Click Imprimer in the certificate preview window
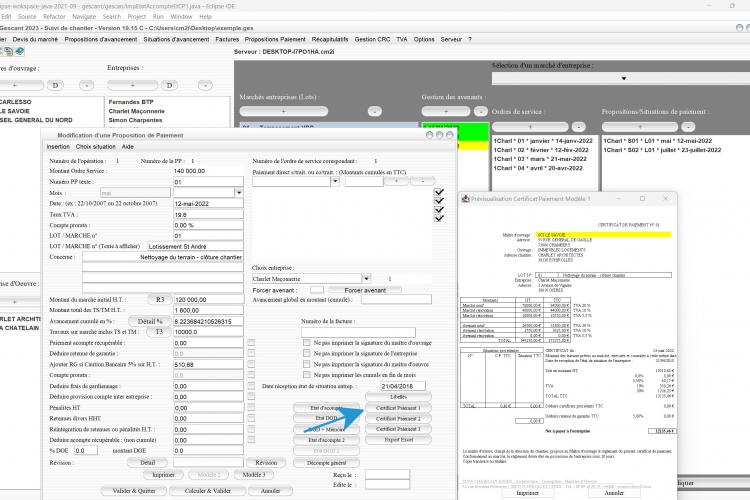The width and height of the screenshot is (750, 500). pos(528,492)
